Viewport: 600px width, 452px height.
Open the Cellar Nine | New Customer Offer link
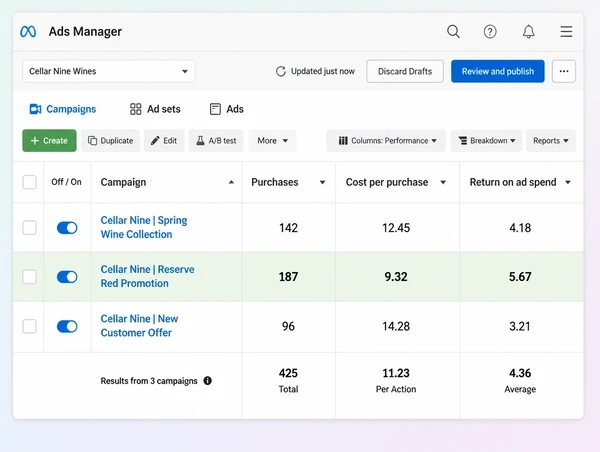(x=139, y=326)
